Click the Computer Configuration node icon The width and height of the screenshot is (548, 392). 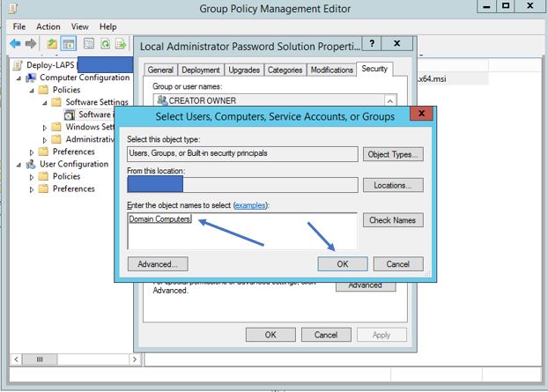coord(31,78)
